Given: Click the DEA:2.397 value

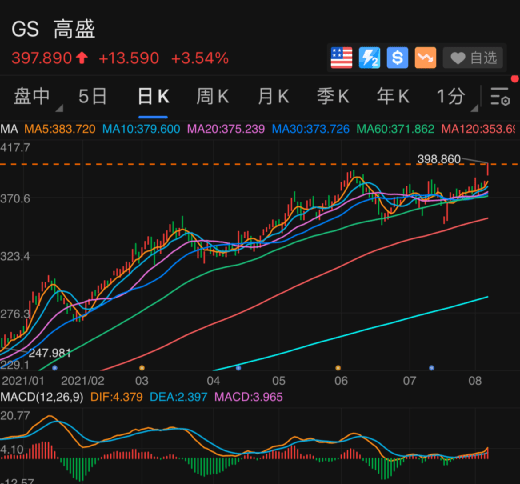Looking at the screenshot, I should (x=178, y=397).
